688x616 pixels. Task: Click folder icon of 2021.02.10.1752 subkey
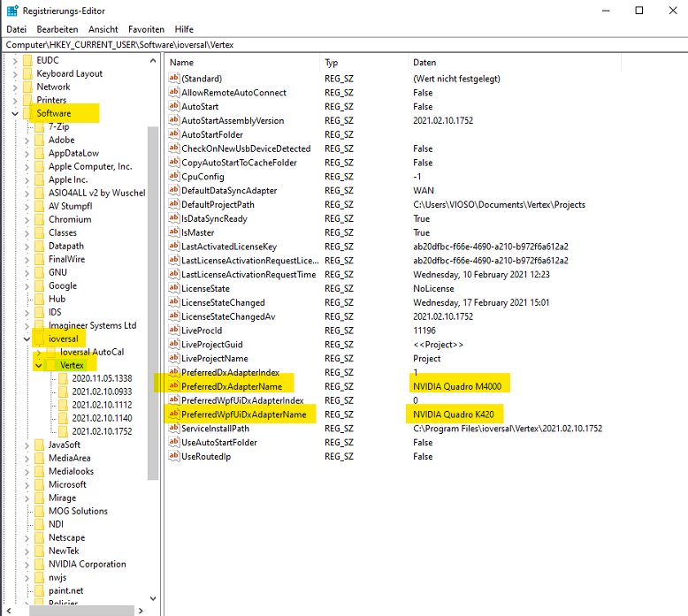[x=63, y=431]
